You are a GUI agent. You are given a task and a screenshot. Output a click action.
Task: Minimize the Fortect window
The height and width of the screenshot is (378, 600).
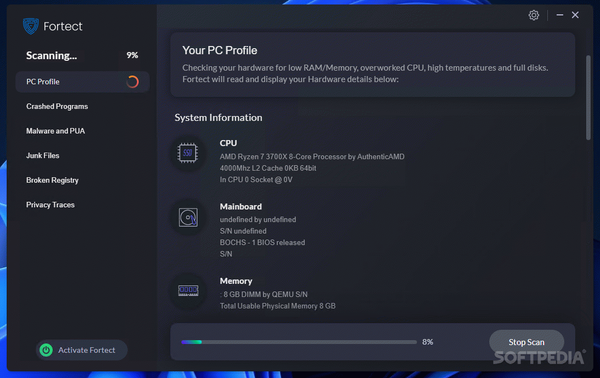[559, 15]
